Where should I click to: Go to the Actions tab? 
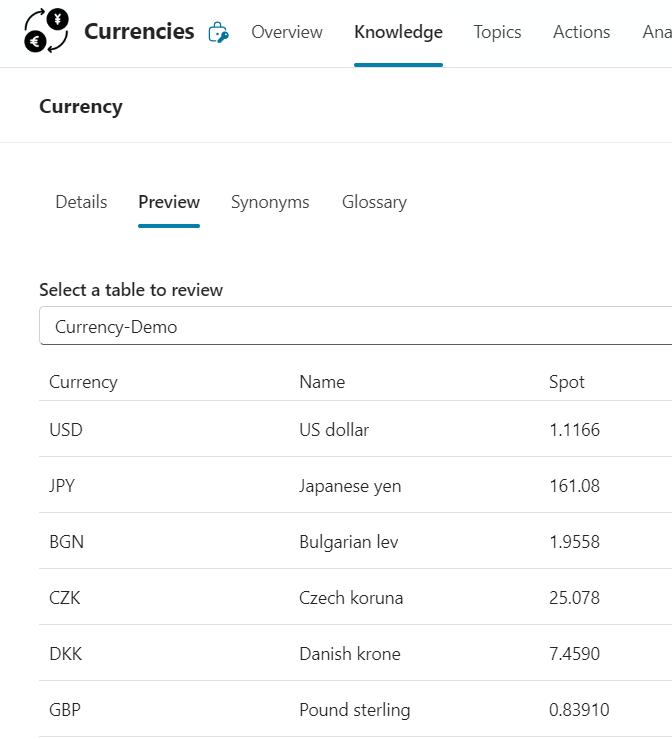pos(581,32)
